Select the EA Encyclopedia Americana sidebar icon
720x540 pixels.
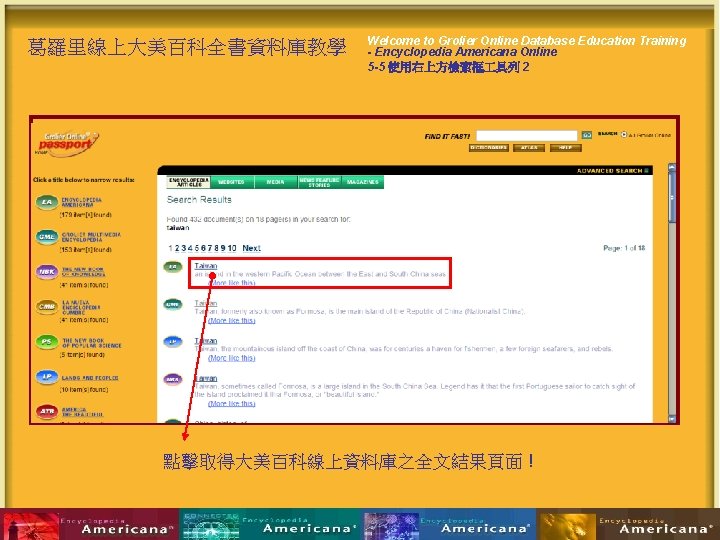tap(47, 202)
